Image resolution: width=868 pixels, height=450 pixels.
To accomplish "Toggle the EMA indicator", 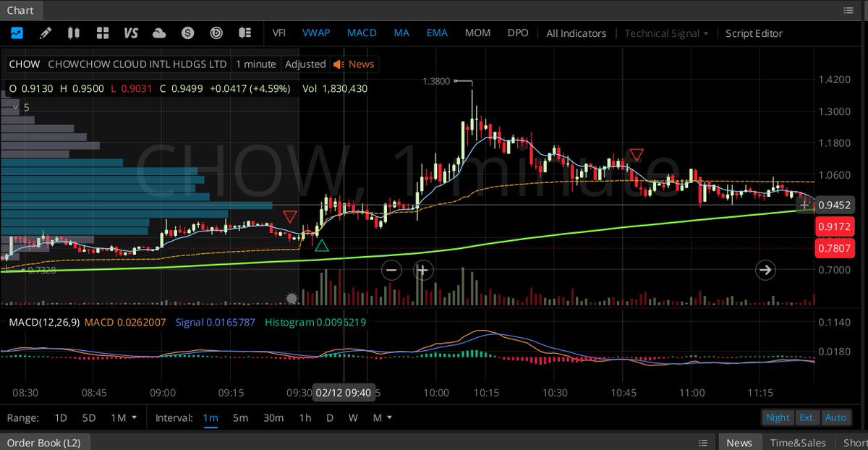I will (437, 33).
